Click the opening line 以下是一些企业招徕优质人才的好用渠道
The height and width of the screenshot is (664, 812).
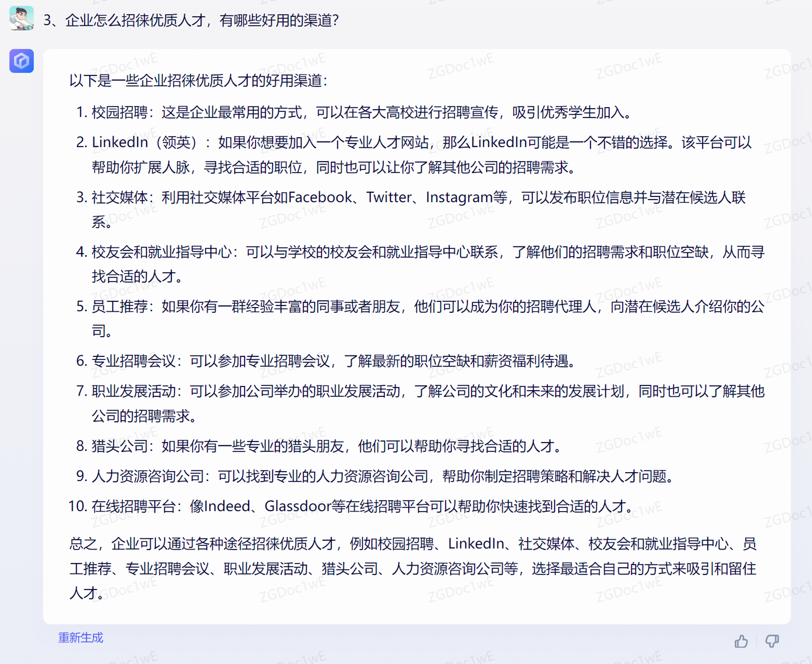(x=199, y=81)
